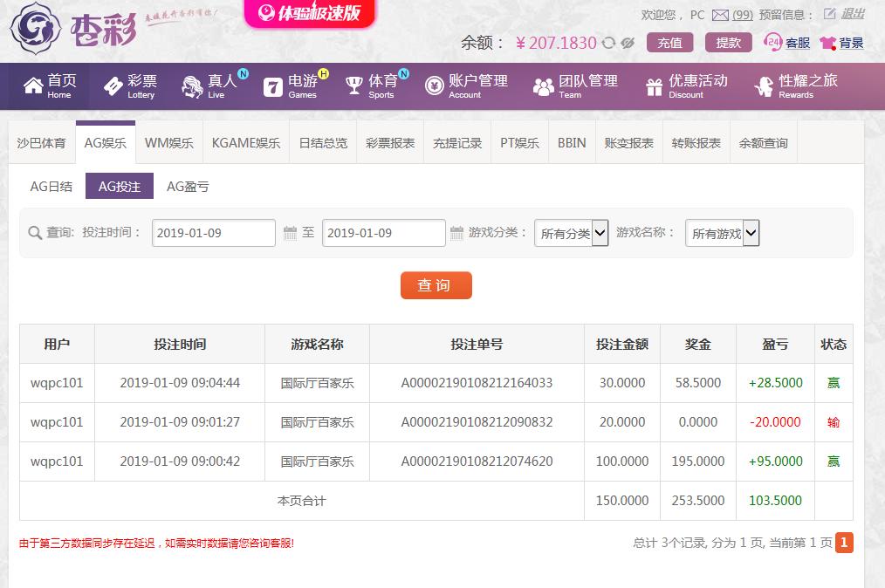Switch to 充提记录 tab
Viewport: 885px width, 588px height.
457,143
